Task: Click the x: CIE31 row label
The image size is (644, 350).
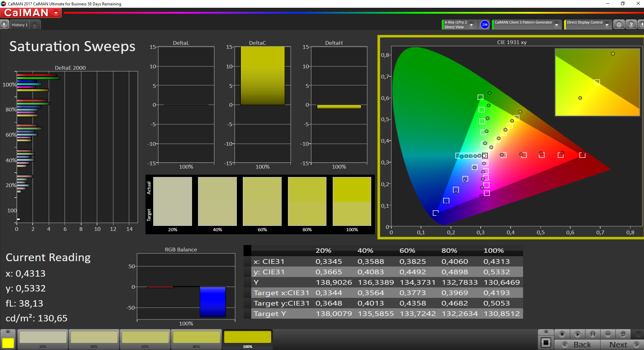Action: coord(269,261)
